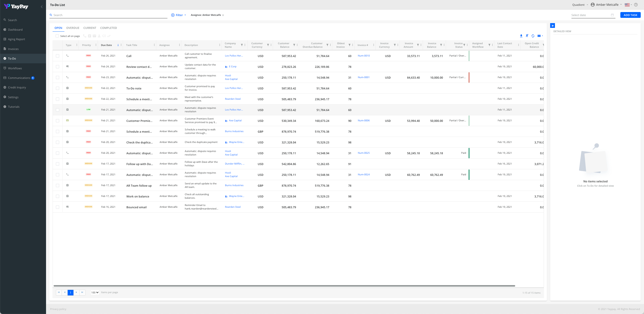Collapse the Detailed View panel

coord(553,26)
